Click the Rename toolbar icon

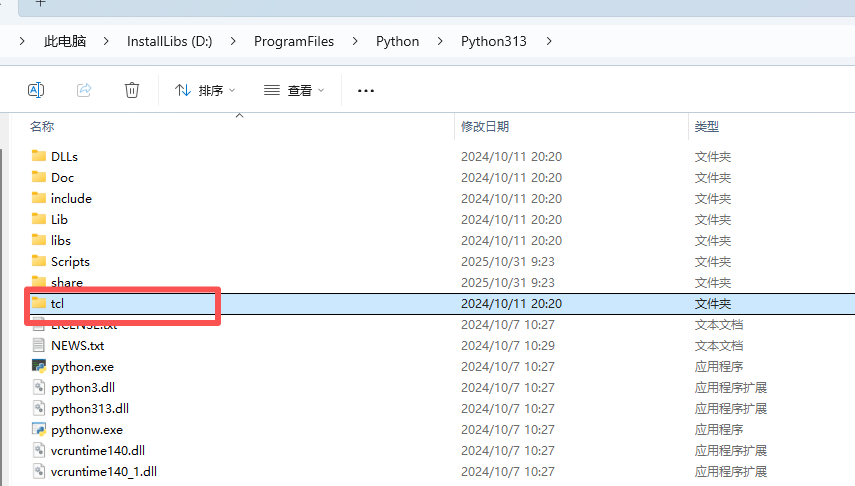tap(36, 90)
